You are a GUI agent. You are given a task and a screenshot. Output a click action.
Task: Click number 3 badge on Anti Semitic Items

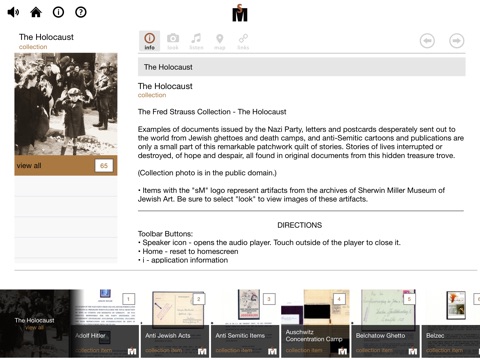269,299
